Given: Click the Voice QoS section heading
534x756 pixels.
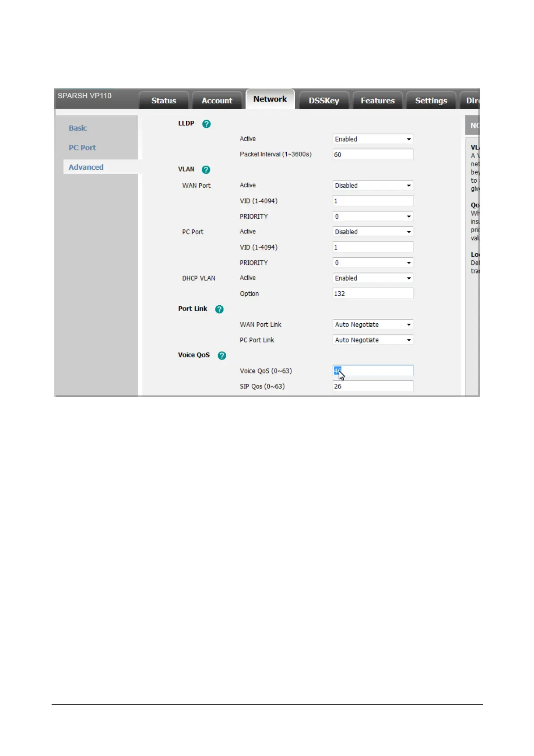Looking at the screenshot, I should pos(194,355).
